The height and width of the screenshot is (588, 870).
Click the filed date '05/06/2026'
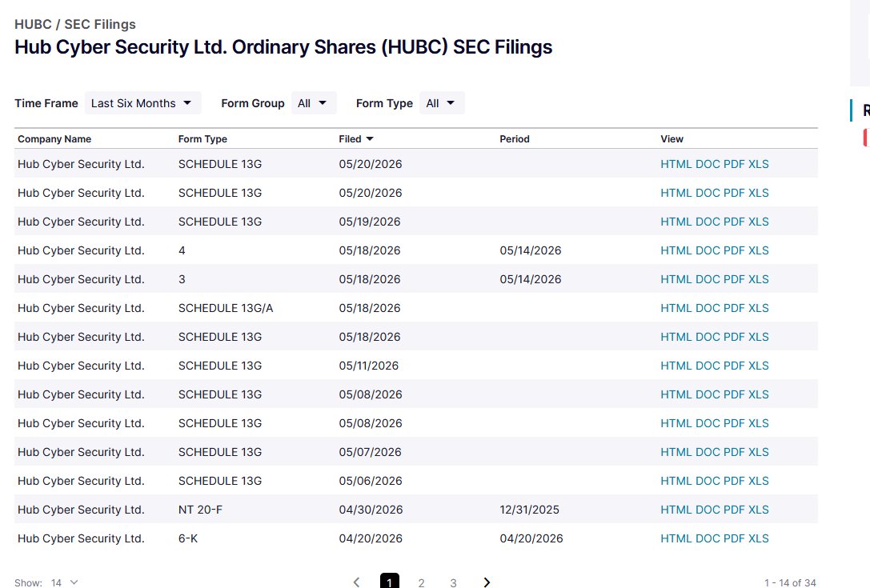tap(371, 481)
